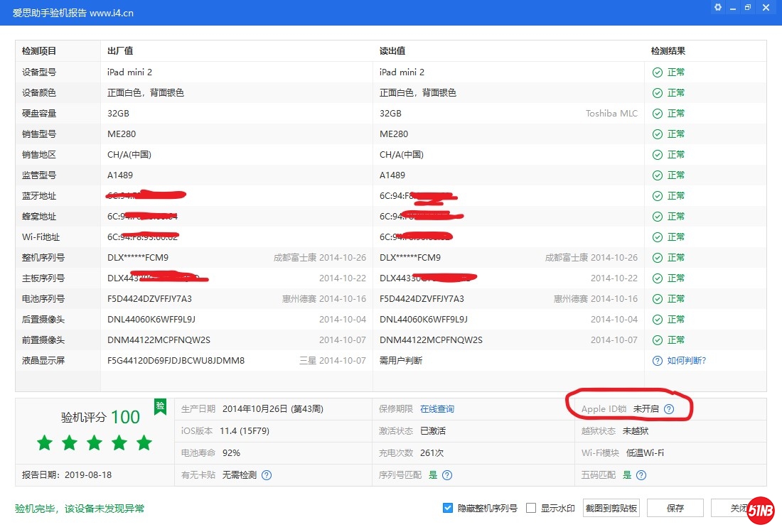Restore the window with the maximize button
This screenshot has width=782, height=532.
pyautogui.click(x=748, y=8)
